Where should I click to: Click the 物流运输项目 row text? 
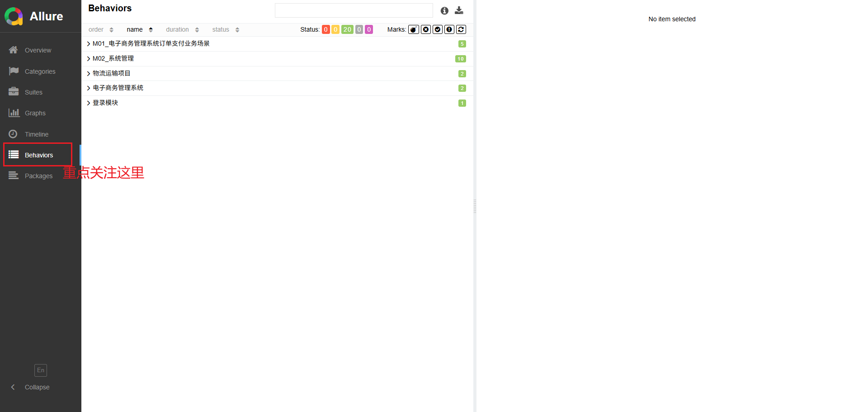(112, 73)
